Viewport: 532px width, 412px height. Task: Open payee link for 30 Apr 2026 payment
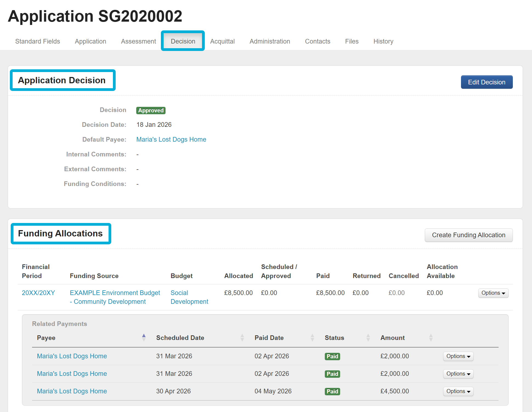(x=72, y=391)
